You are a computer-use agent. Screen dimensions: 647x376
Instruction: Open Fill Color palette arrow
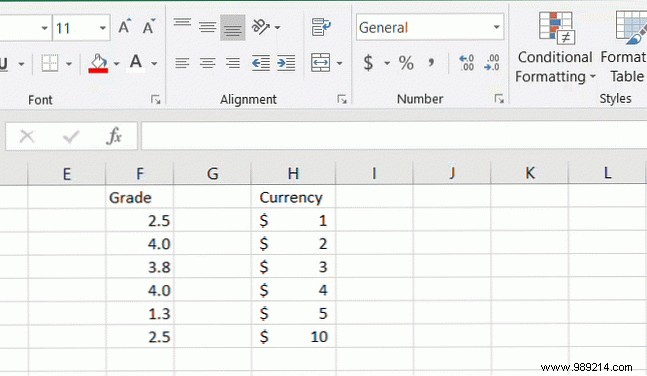pos(116,64)
